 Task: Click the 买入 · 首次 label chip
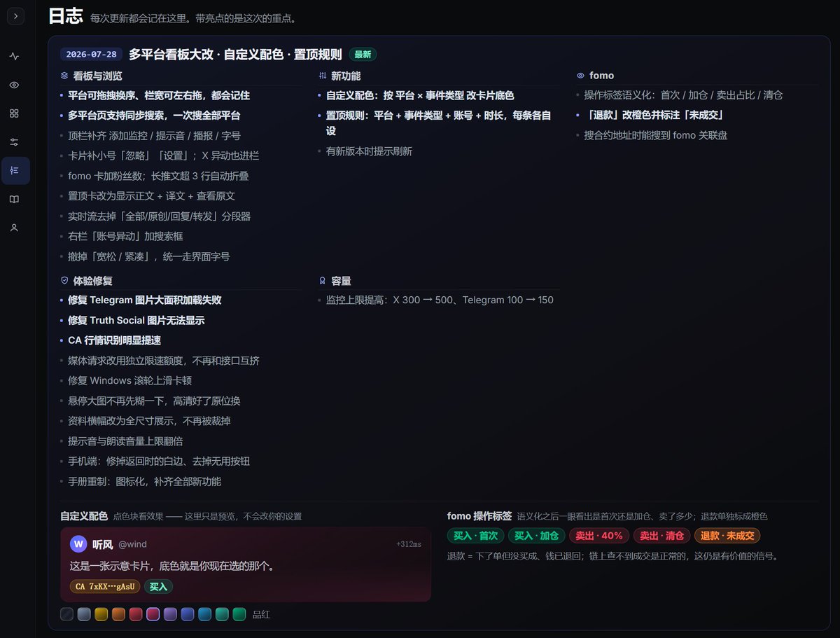476,536
